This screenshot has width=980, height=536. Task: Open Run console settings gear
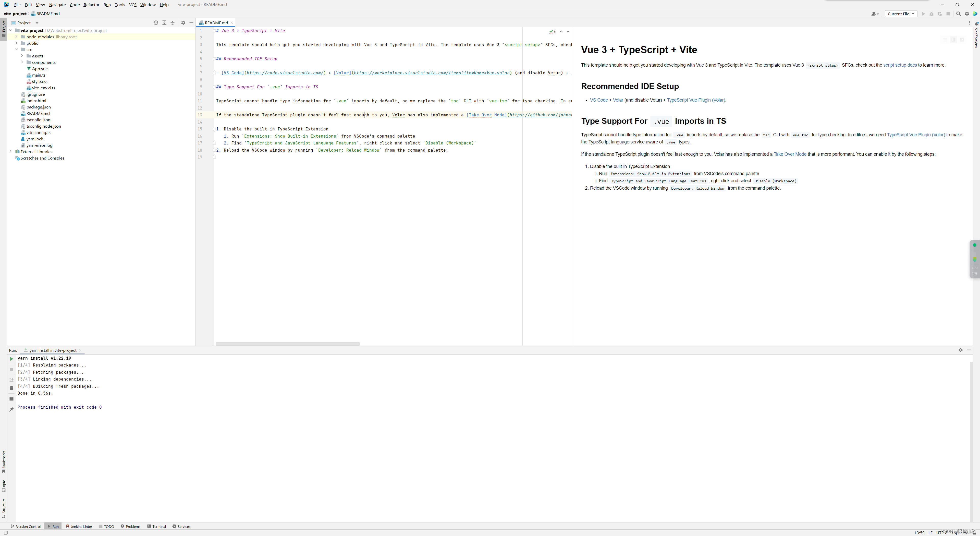960,350
